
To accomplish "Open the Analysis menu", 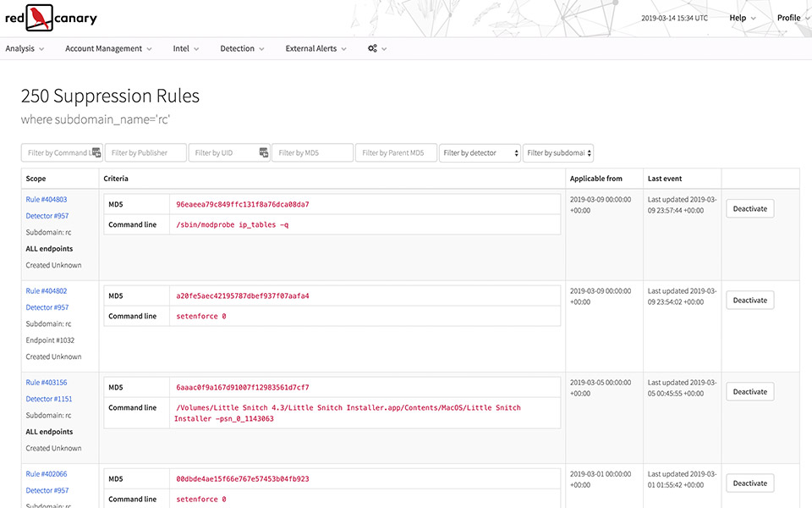I will click(25, 49).
